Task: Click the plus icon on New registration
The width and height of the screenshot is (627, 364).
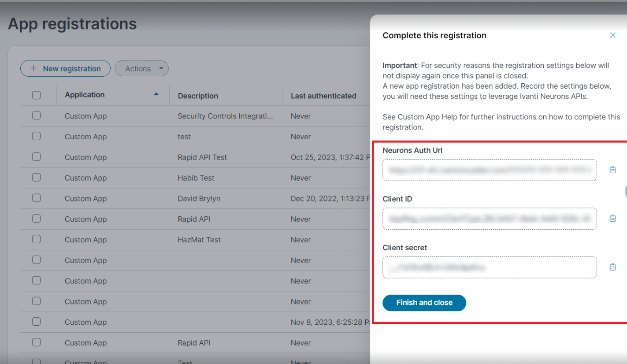Action: coord(34,68)
